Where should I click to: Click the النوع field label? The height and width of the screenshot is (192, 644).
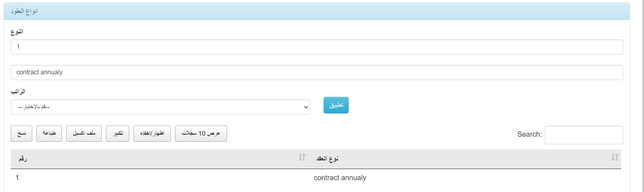[17, 32]
